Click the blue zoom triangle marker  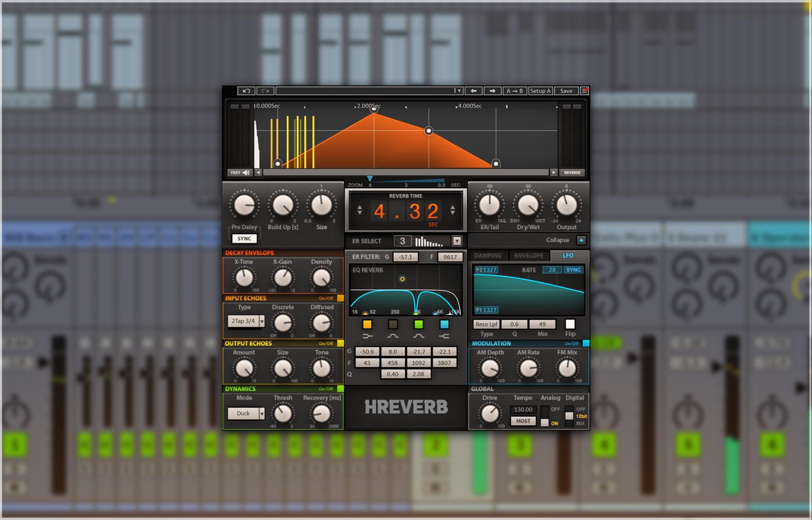pos(370,179)
